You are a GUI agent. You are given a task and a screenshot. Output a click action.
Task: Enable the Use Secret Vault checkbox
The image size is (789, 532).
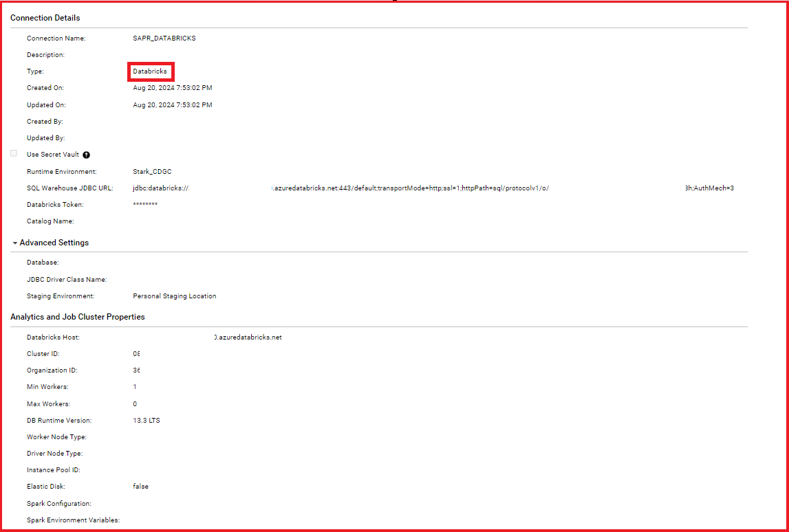[x=14, y=153]
